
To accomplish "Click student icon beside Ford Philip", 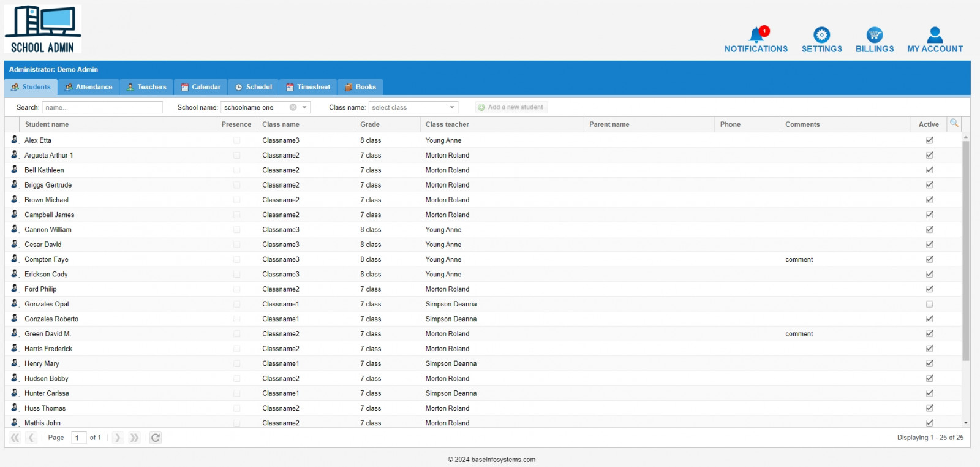I will click(14, 289).
